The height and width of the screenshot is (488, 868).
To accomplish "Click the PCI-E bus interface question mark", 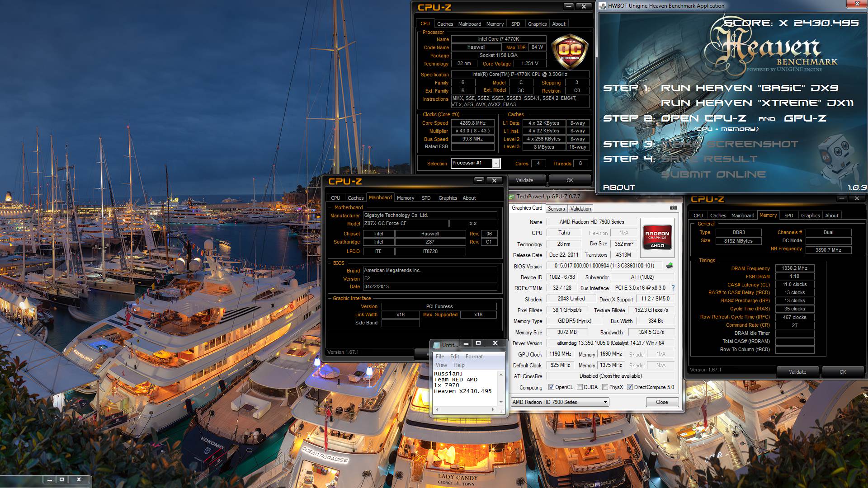I will [x=673, y=288].
